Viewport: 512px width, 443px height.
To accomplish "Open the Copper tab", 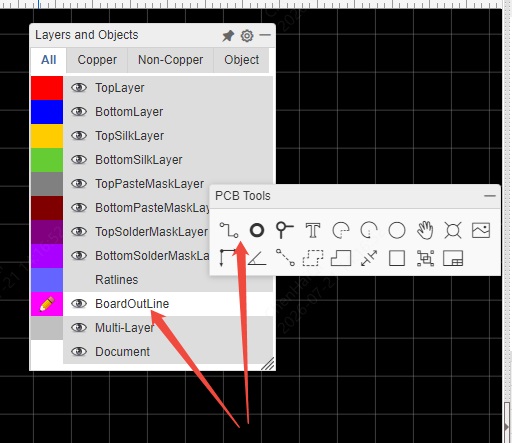I will (x=97, y=60).
